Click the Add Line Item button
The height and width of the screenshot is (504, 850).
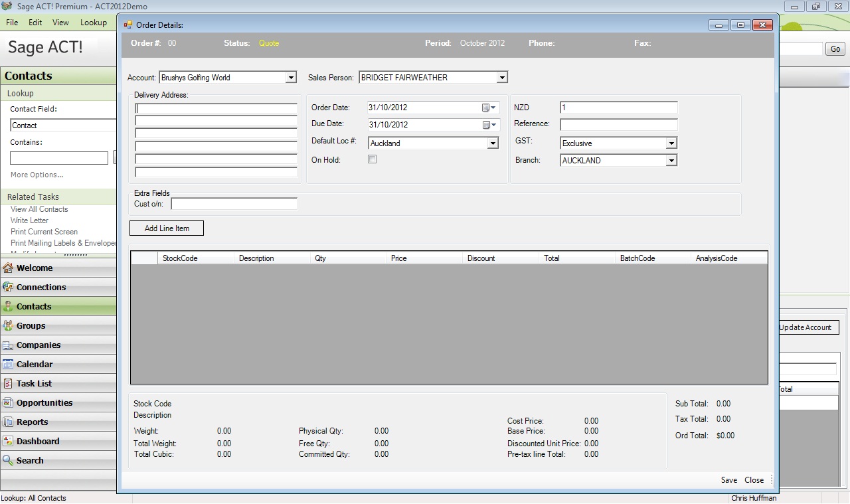(167, 228)
